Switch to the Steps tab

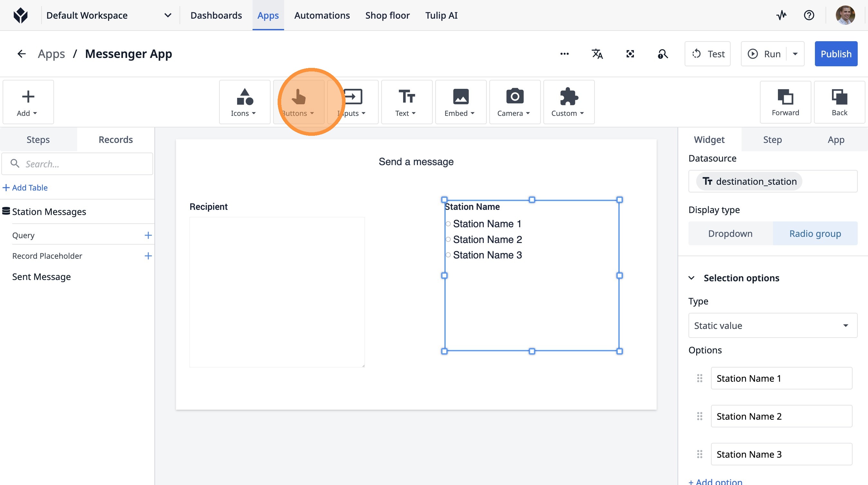(x=38, y=140)
